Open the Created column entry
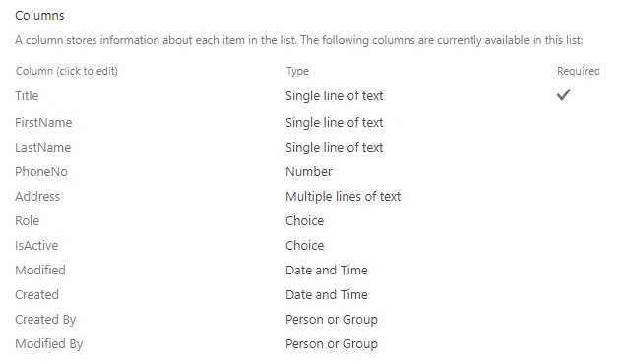The height and width of the screenshot is (364, 631). (x=36, y=294)
